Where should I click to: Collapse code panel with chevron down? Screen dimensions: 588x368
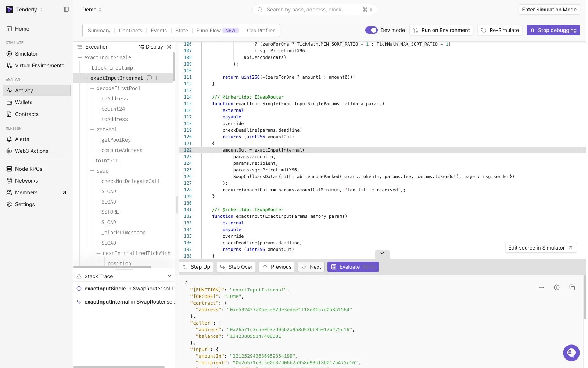[382, 253]
